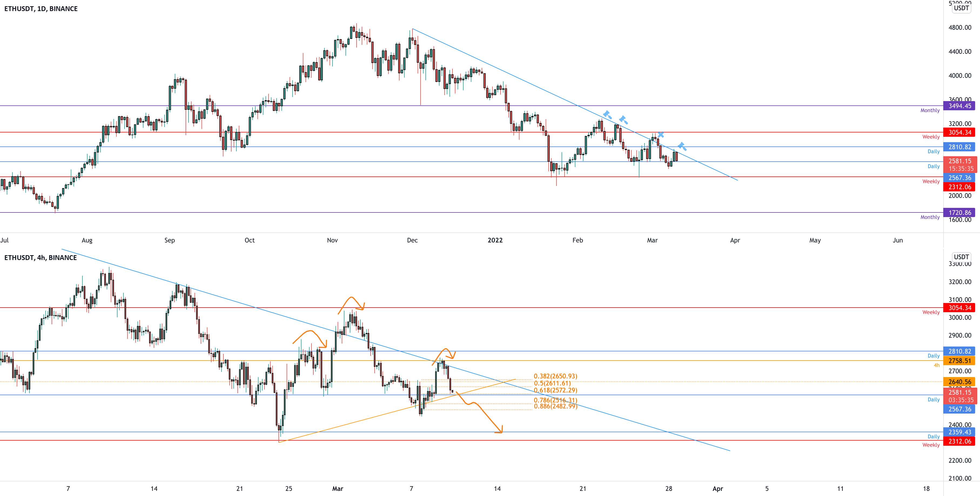Viewport: 980px width, 496px height.
Task: Click the ETHUSDT, 1D, BINANCE chart title
Action: pyautogui.click(x=41, y=9)
